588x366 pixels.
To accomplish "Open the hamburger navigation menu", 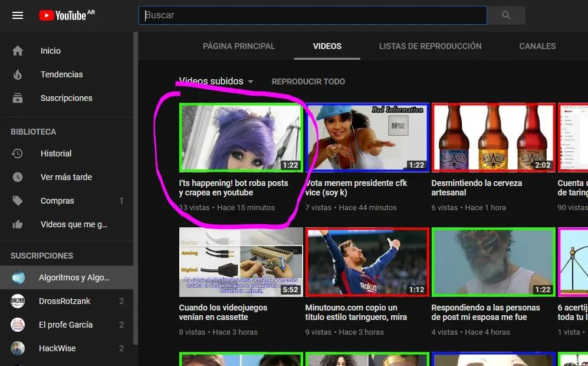I will point(18,15).
